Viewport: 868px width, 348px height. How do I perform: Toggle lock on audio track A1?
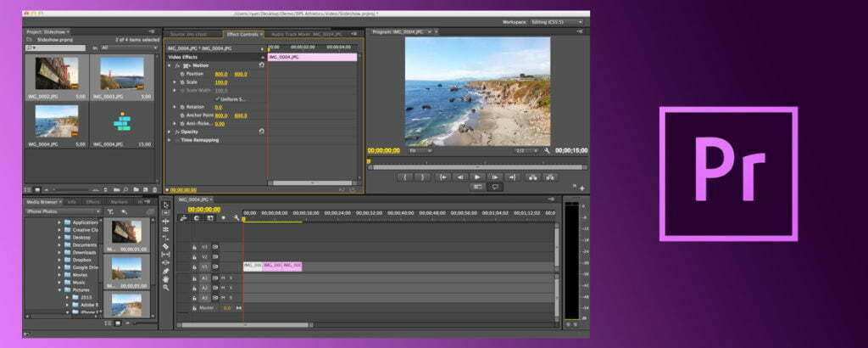[x=194, y=278]
